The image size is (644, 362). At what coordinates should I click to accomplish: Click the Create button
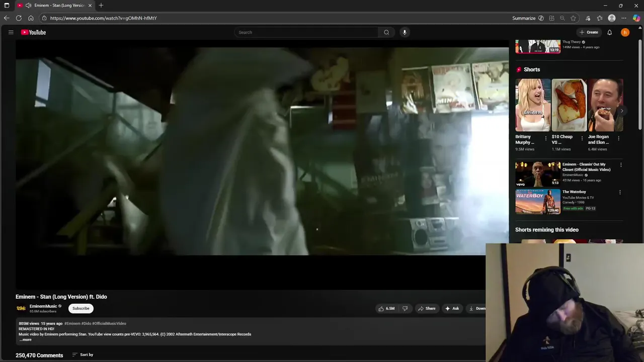(x=588, y=32)
